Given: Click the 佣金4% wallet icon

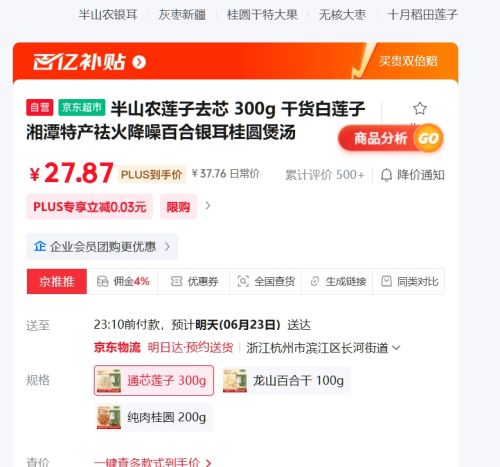Looking at the screenshot, I should pos(102,282).
